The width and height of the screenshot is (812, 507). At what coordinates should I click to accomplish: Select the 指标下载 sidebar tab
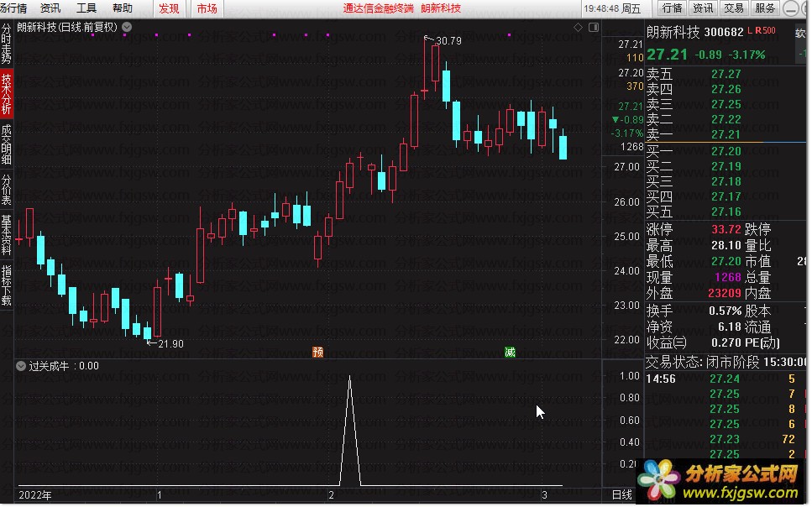(x=6, y=285)
